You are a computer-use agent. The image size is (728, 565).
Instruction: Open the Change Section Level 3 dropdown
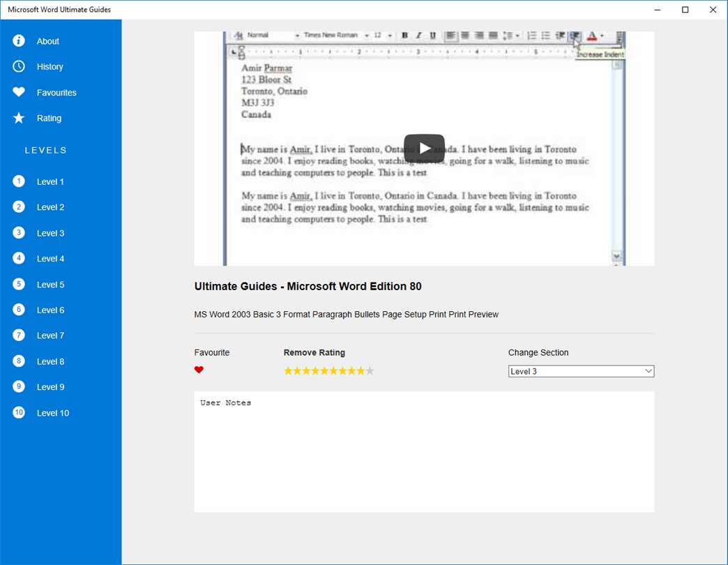[x=581, y=371]
